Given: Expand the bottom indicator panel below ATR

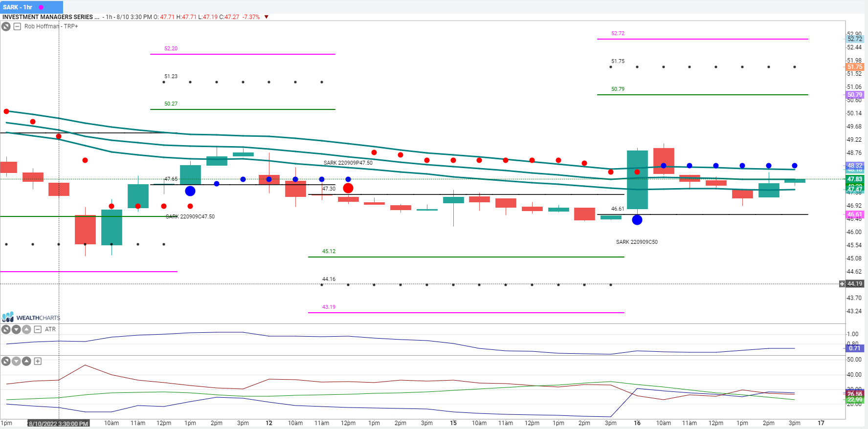Looking at the screenshot, I should point(38,361).
